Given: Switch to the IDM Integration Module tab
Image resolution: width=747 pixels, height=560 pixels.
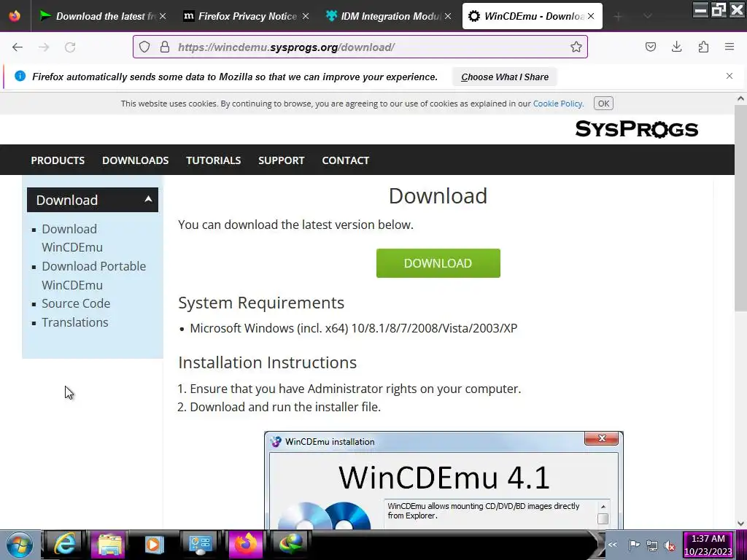Looking at the screenshot, I should point(389,16).
